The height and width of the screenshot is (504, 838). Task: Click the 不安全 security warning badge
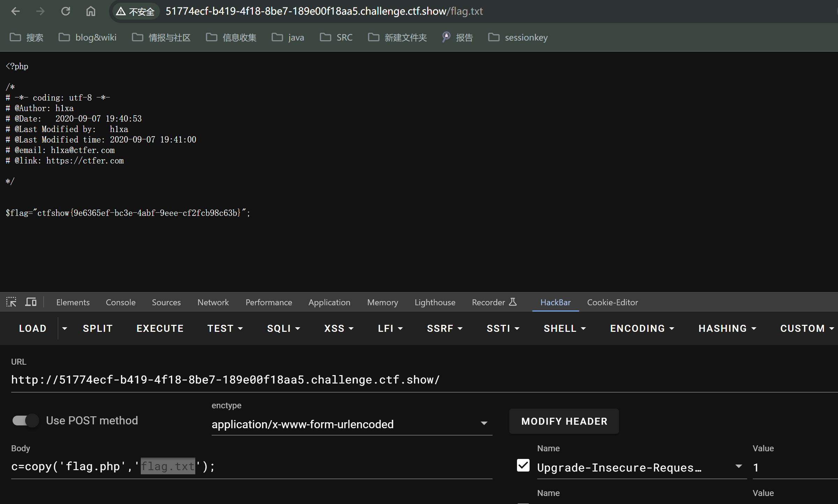pos(135,12)
